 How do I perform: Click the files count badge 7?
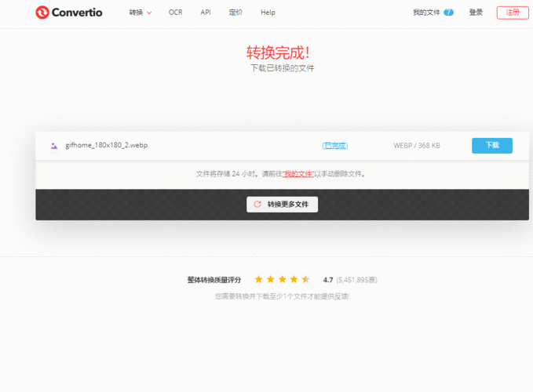click(x=448, y=13)
